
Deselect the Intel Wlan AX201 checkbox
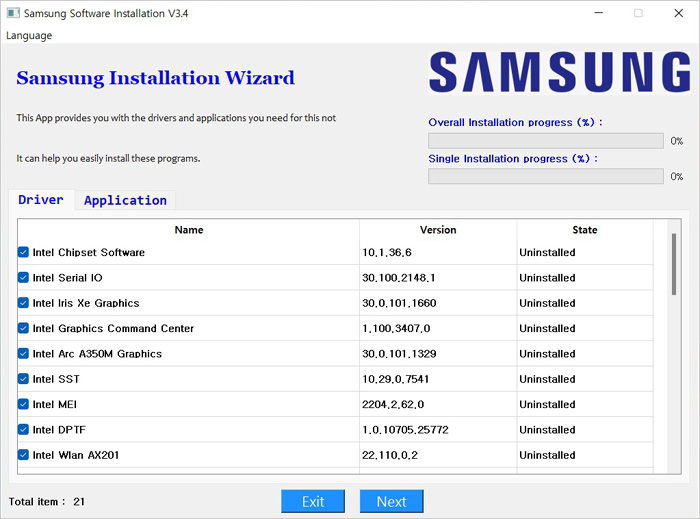pos(23,455)
